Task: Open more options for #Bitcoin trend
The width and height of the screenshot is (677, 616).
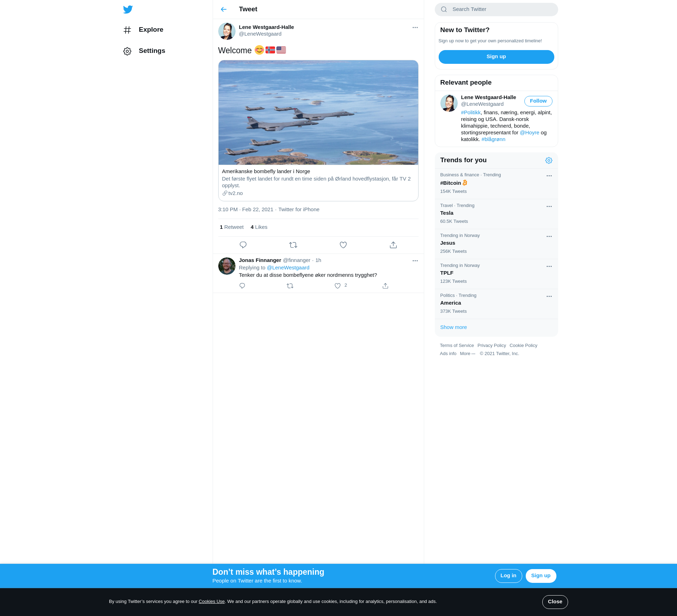Action: [x=549, y=176]
